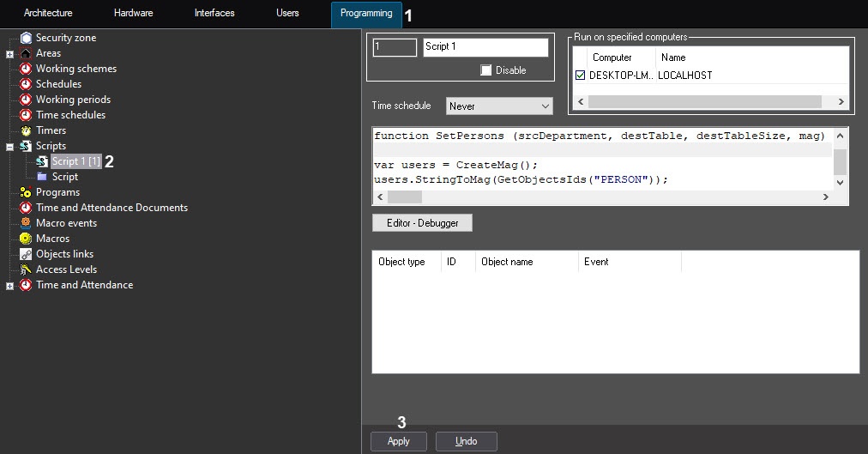Viewport: 868px width, 454px height.
Task: Switch to the Hardware tab
Action: click(133, 14)
